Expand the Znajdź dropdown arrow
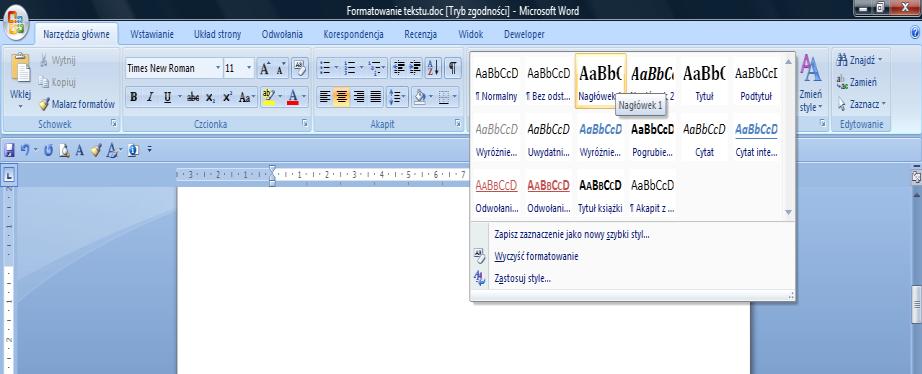922x374 pixels. (x=880, y=60)
